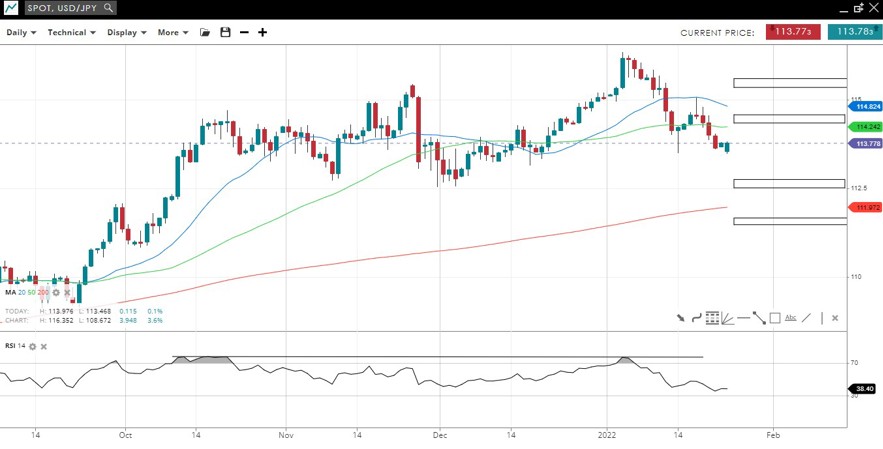883x449 pixels.
Task: Open the Technical indicators dropdown
Action: tap(71, 32)
